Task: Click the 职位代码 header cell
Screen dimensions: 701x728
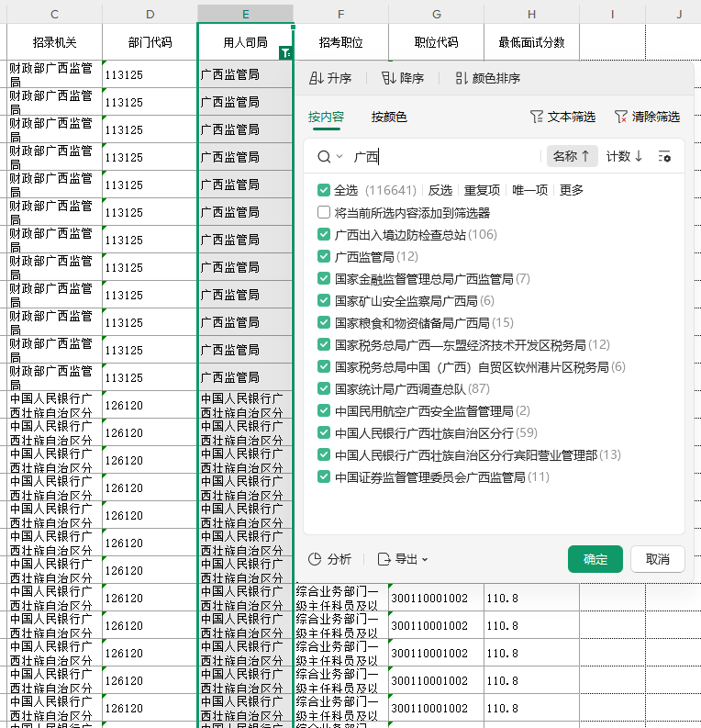Action: pos(437,42)
